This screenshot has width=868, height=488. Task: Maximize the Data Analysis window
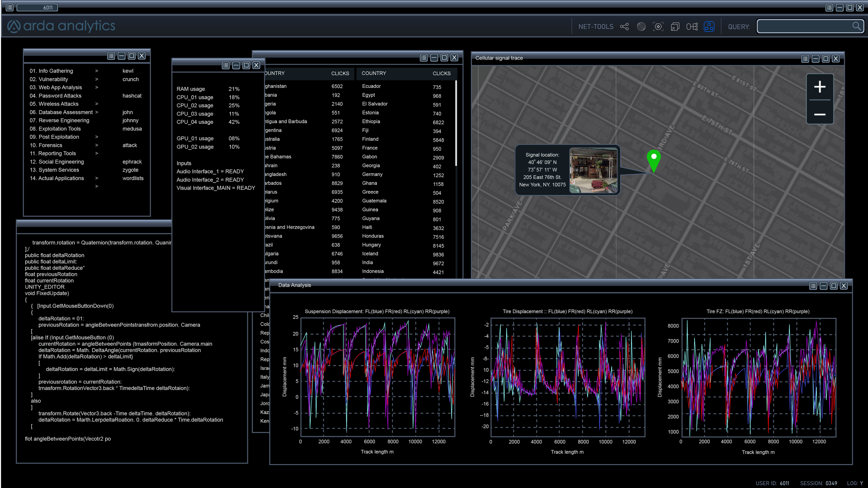(x=834, y=286)
